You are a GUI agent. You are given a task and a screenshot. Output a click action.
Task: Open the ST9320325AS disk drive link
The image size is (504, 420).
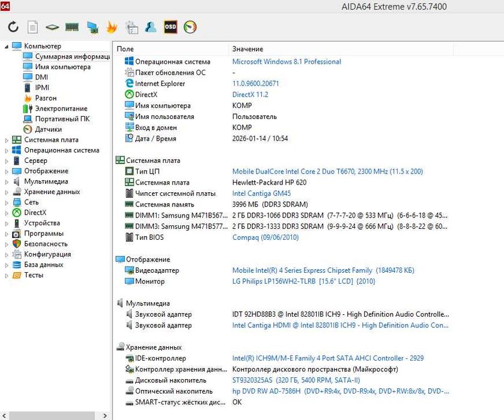(x=296, y=380)
